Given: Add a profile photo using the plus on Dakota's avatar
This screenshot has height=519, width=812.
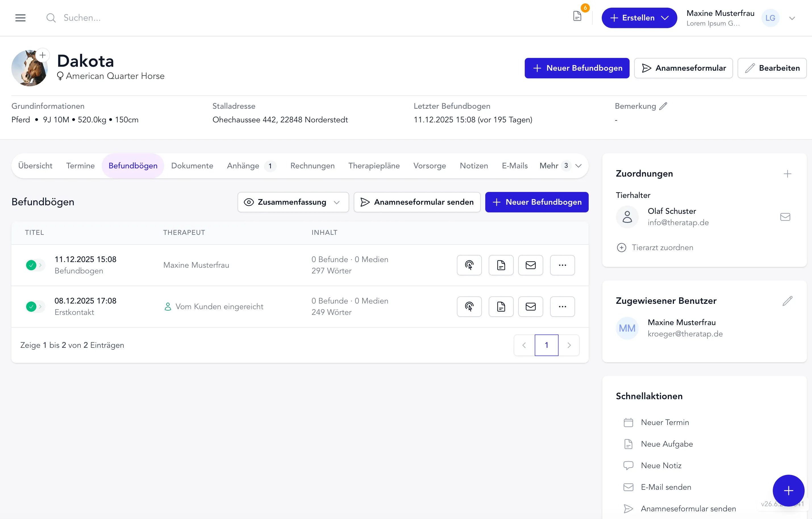Looking at the screenshot, I should point(43,55).
